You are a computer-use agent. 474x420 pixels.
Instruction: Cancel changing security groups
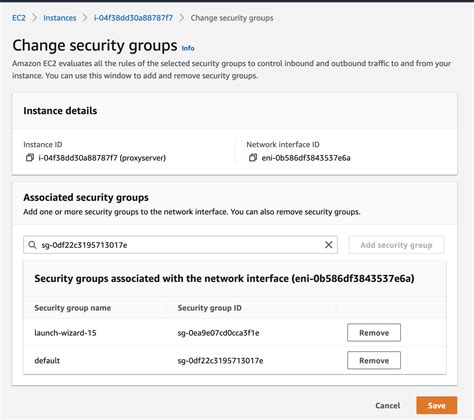388,405
